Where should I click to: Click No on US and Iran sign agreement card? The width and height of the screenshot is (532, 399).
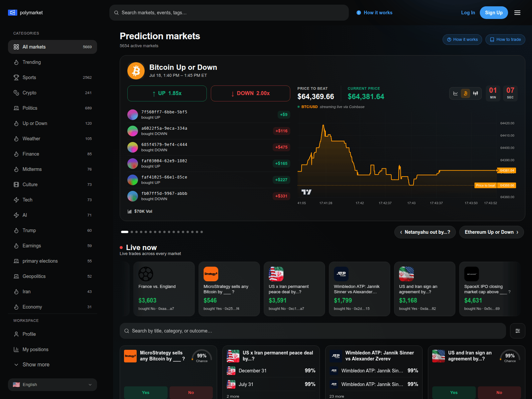pyautogui.click(x=499, y=393)
